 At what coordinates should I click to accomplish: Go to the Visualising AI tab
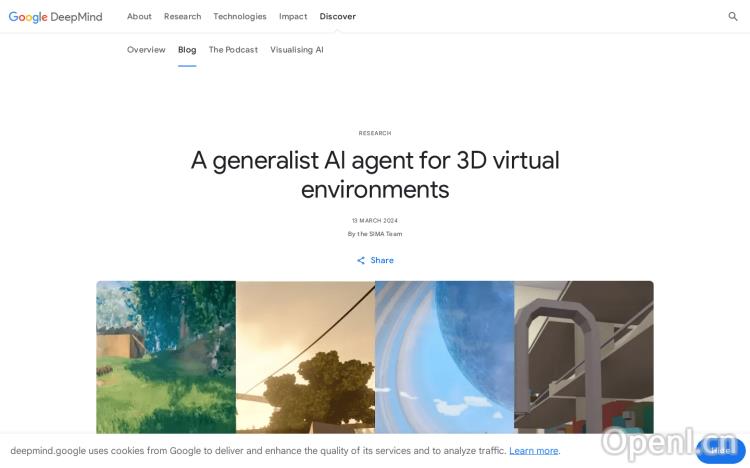[x=297, y=50]
